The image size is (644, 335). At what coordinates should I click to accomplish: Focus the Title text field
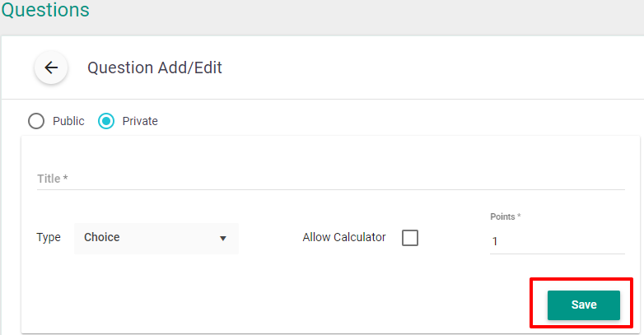click(x=331, y=179)
